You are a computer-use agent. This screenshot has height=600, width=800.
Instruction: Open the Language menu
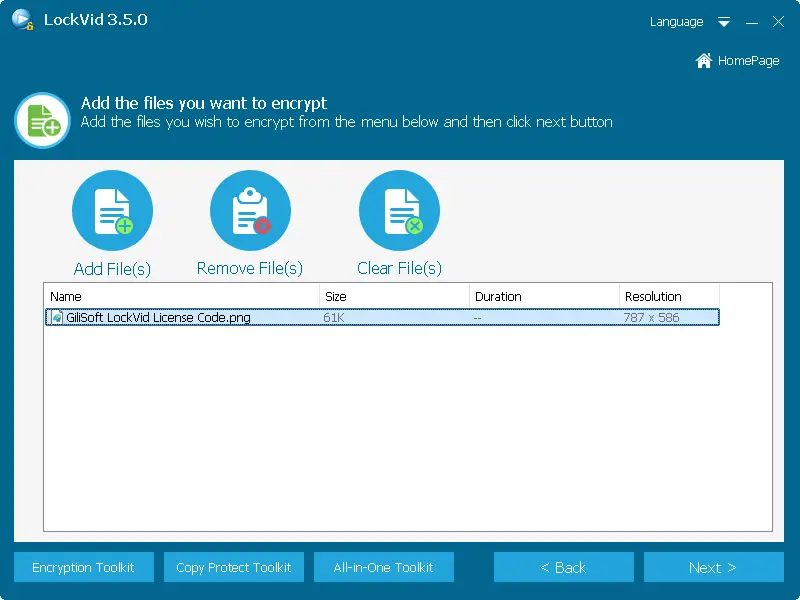[x=676, y=22]
